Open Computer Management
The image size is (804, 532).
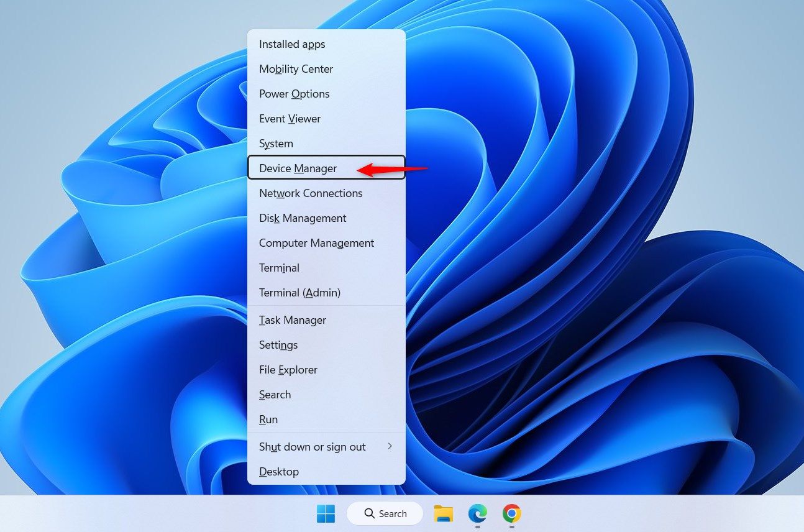(316, 243)
